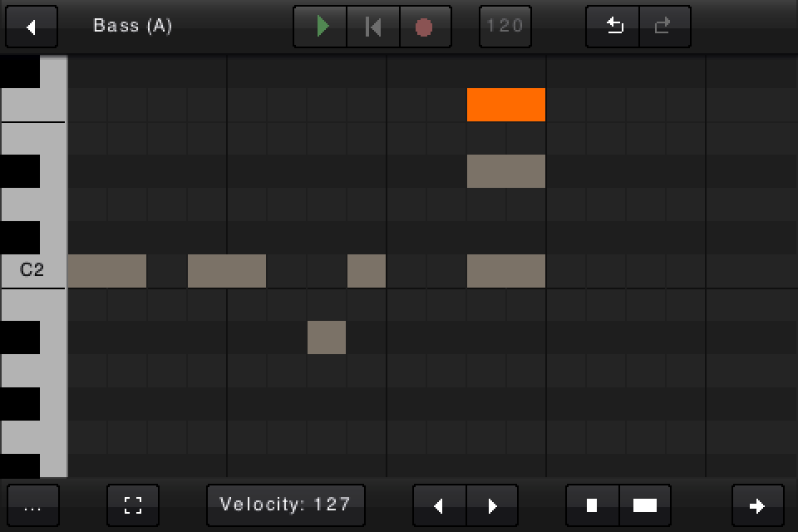
Task: Choose the short note length
Action: point(592,505)
